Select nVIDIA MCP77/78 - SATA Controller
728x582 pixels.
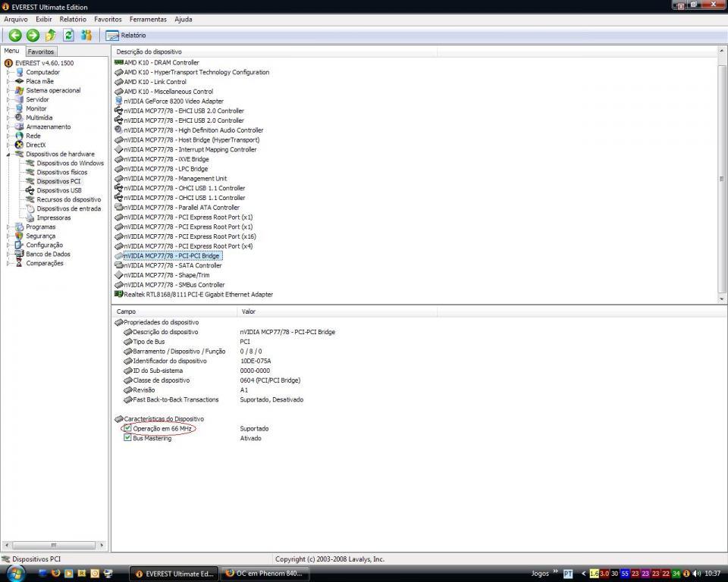173,265
